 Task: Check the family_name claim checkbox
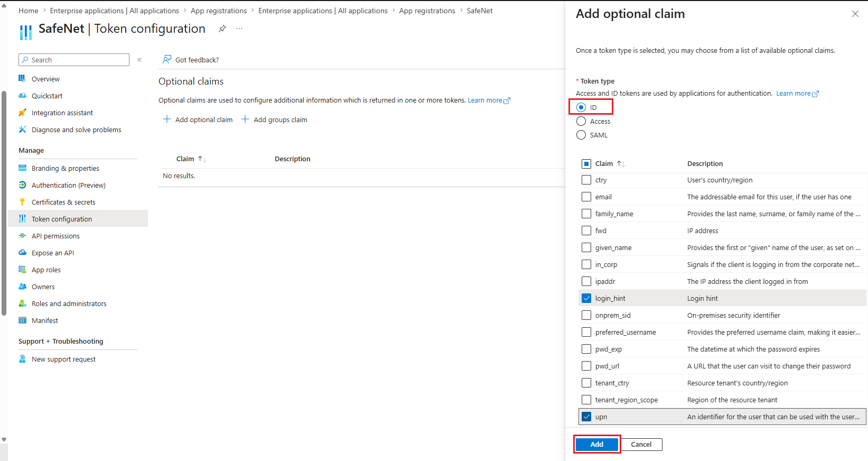[586, 214]
